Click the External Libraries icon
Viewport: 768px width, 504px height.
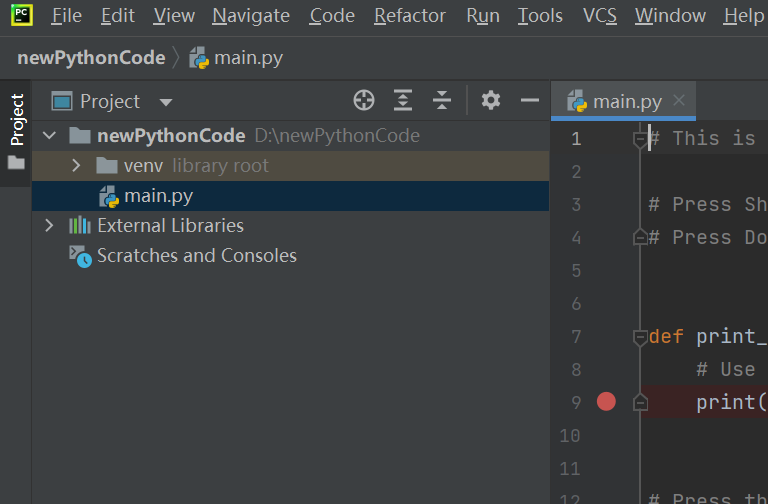click(x=80, y=226)
